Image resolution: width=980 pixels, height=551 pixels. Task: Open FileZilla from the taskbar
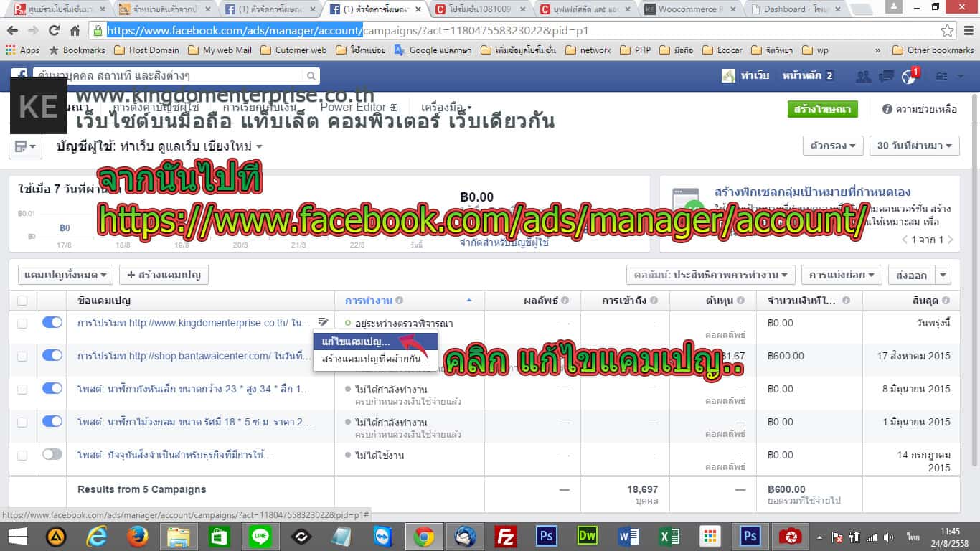click(507, 536)
